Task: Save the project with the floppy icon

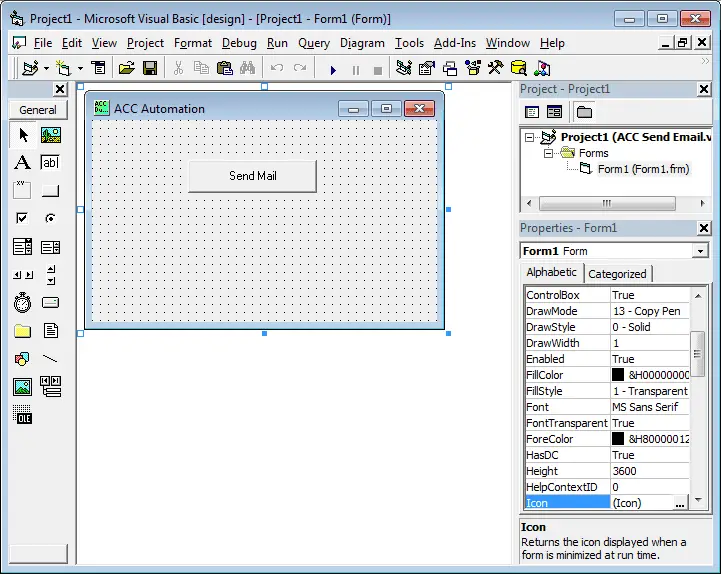Action: 150,69
